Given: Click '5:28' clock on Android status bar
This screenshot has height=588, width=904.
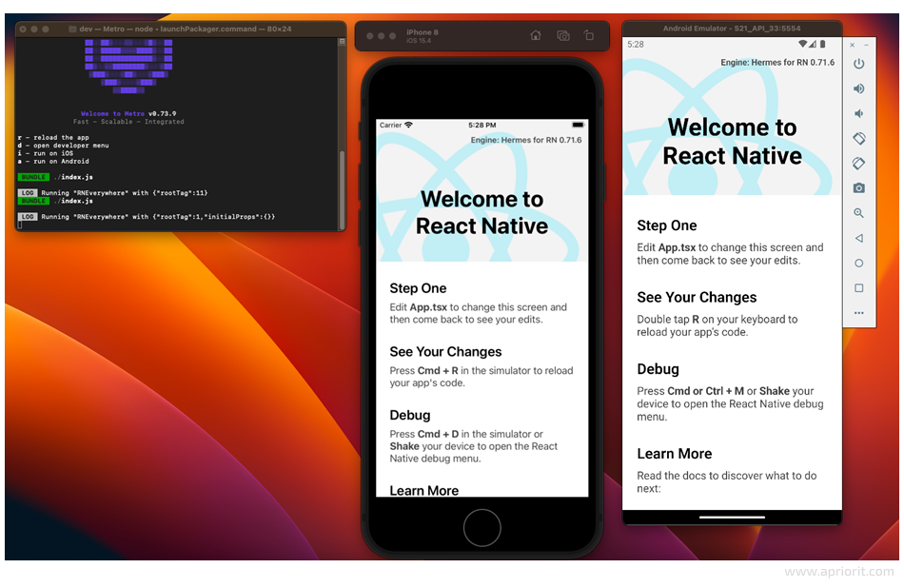Looking at the screenshot, I should 636,45.
